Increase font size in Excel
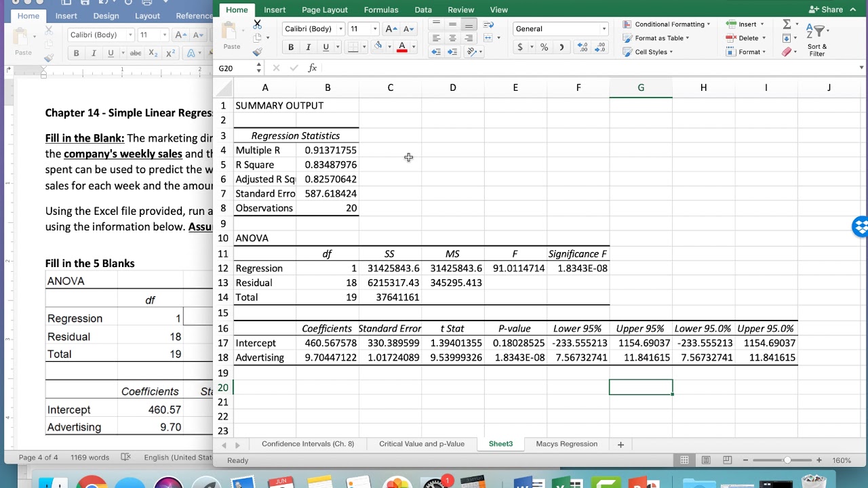Viewport: 868px width, 488px height. click(x=391, y=29)
